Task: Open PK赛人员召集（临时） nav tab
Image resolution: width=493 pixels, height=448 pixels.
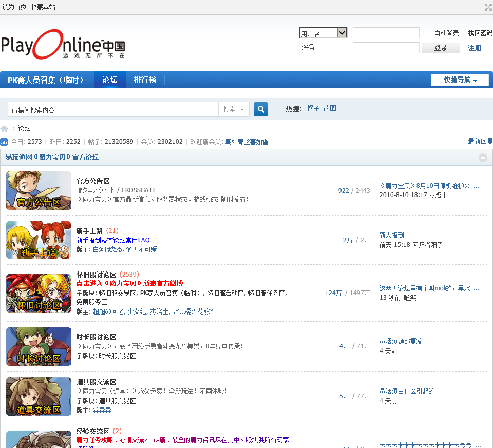Action: tap(46, 80)
